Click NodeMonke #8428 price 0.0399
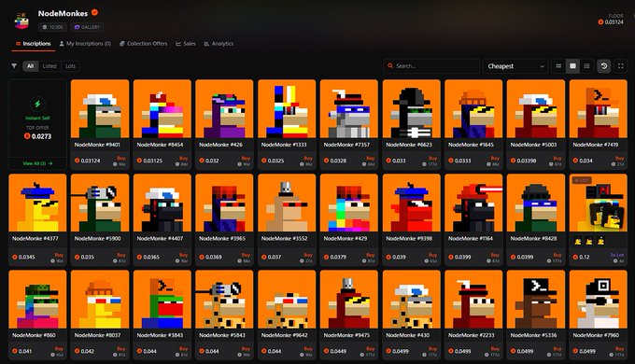This screenshot has width=635, height=364. coord(522,257)
